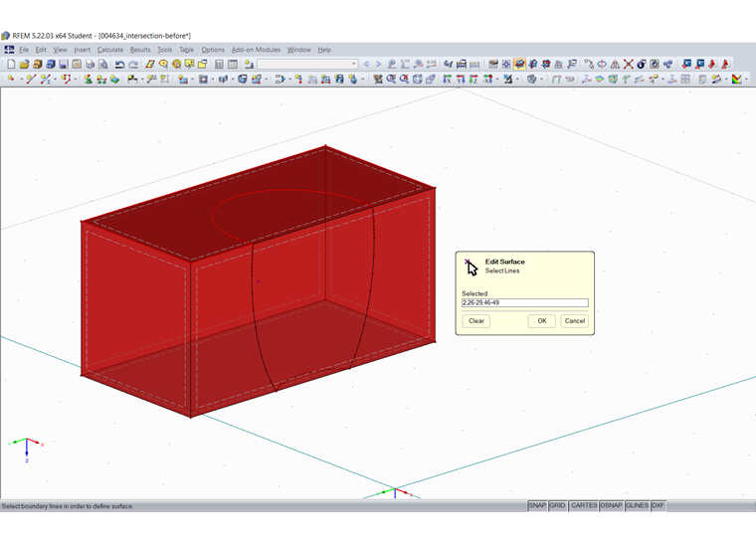Click the pick cursor icon in Edit Surface

tap(472, 267)
